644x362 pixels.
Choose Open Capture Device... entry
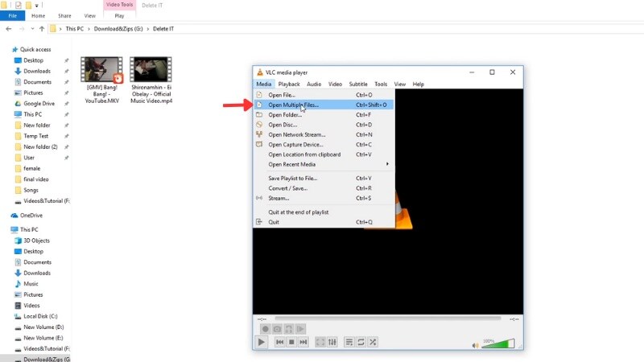[324, 145]
